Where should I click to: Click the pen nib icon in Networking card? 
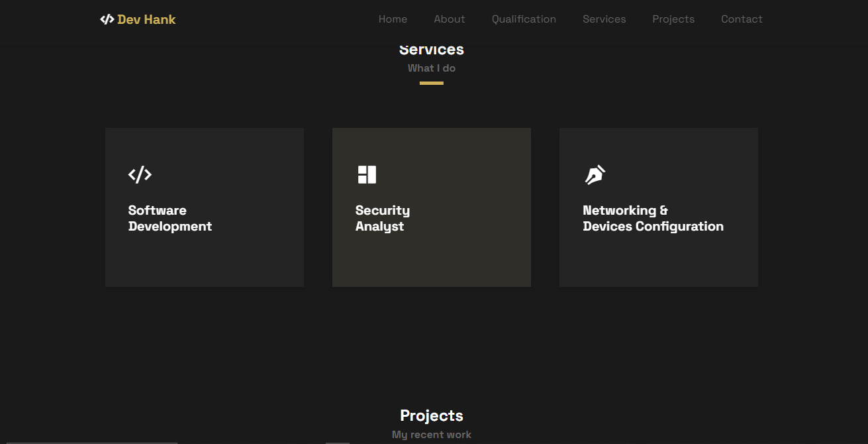pyautogui.click(x=595, y=174)
